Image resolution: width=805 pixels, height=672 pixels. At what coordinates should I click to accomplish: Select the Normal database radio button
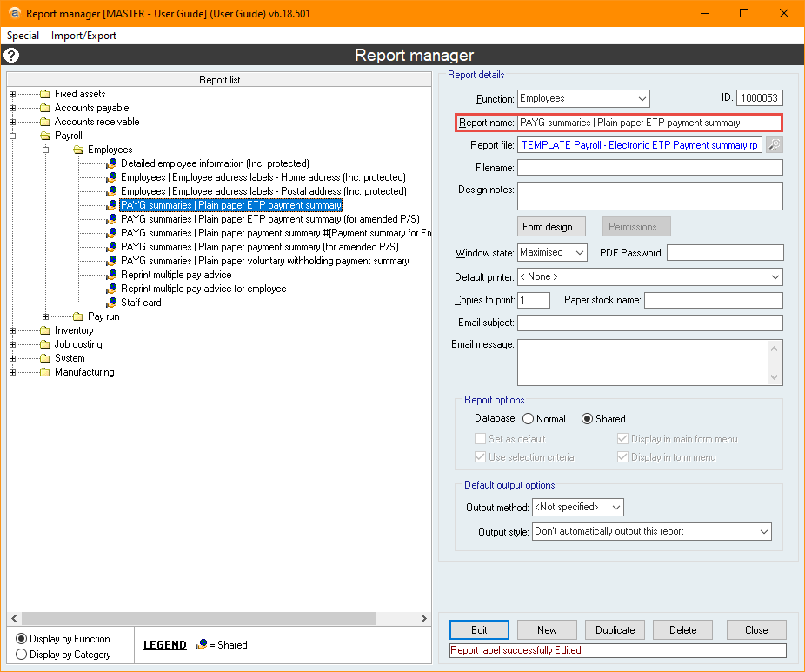click(528, 419)
